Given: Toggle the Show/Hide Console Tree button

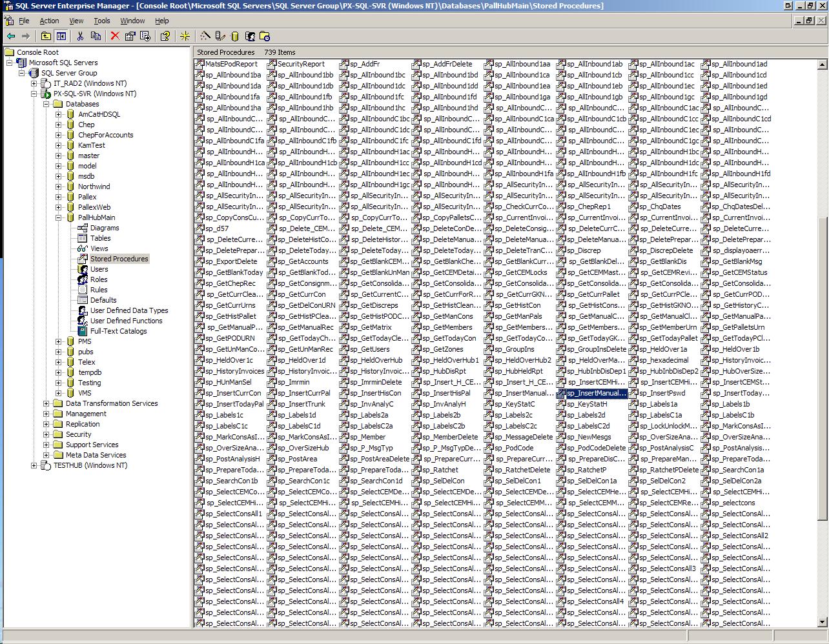Looking at the screenshot, I should (61, 36).
